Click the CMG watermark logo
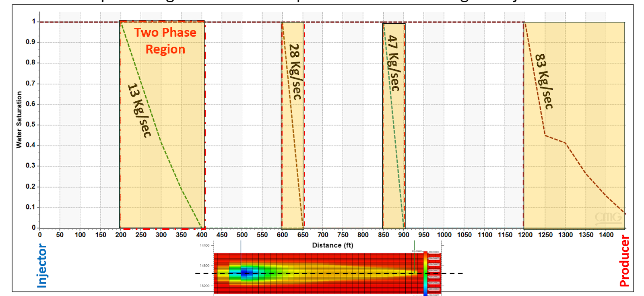Image resolution: width=644 pixels, height=296 pixels. 608,218
